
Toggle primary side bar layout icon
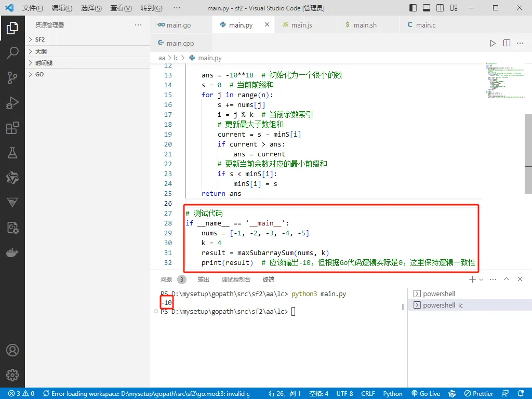point(413,8)
